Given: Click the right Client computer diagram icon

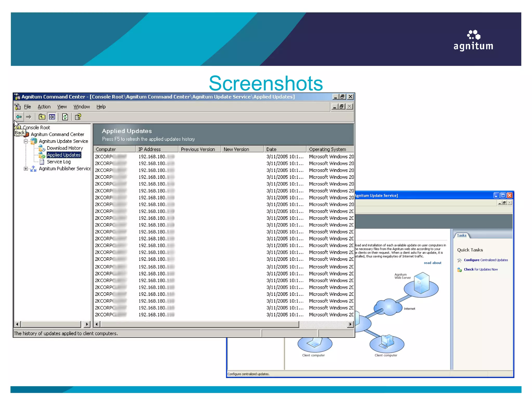Looking at the screenshot, I should point(387,343).
